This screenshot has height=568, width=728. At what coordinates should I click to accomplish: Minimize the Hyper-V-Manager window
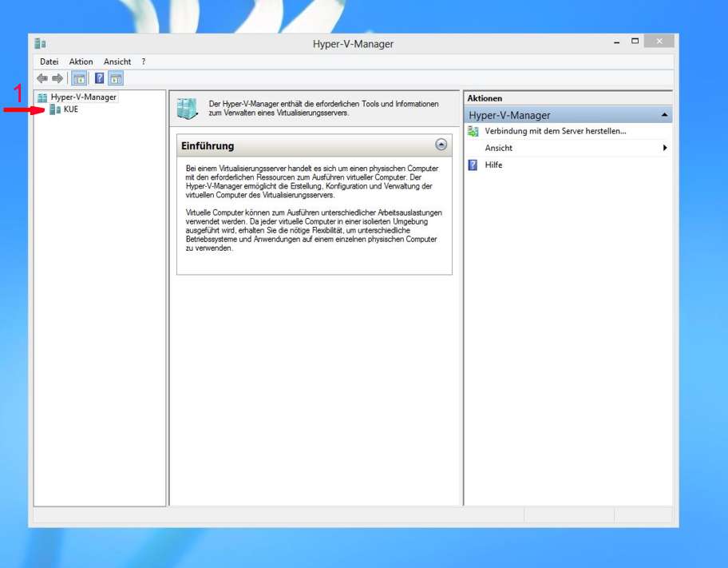pos(616,42)
